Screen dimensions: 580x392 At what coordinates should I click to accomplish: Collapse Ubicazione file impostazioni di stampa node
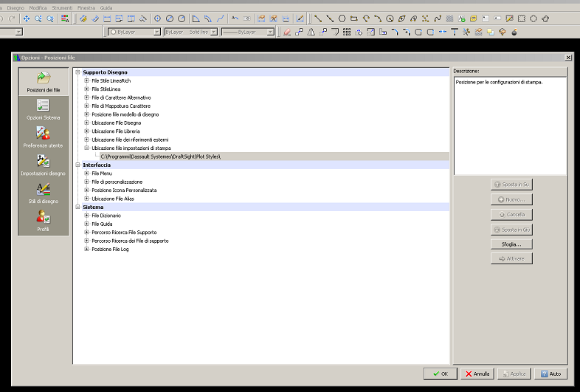pyautogui.click(x=86, y=148)
